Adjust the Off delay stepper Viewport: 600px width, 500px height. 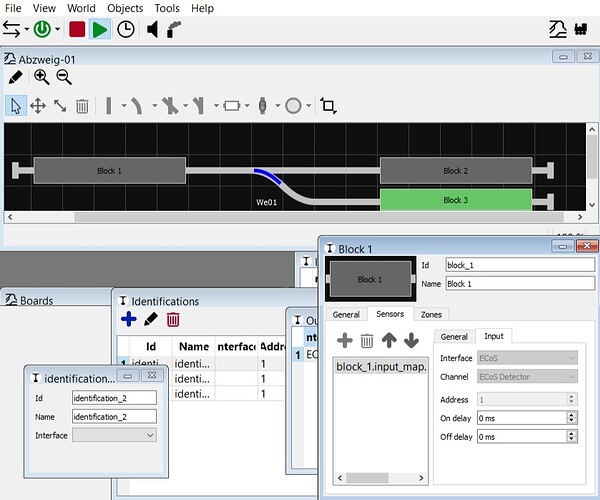(x=571, y=436)
